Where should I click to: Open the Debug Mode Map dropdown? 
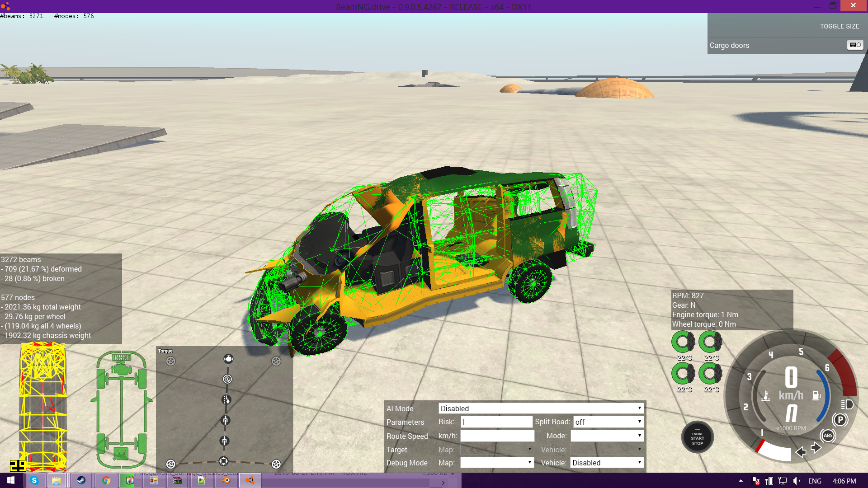(x=497, y=463)
